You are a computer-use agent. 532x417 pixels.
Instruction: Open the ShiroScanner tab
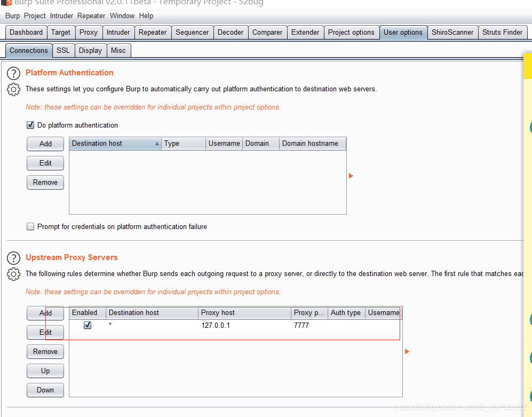tap(452, 32)
